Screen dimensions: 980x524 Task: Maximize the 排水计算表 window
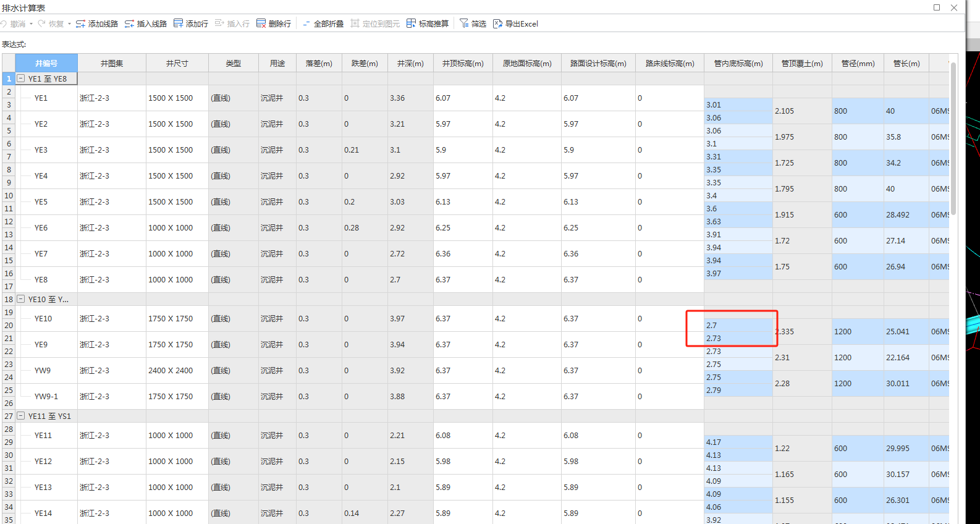(937, 7)
